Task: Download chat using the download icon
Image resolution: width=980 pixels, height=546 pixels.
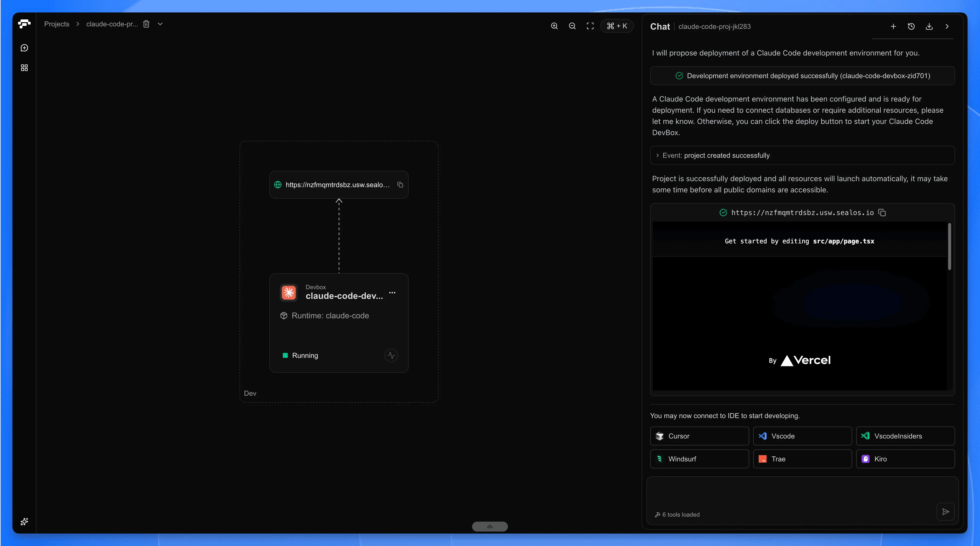Action: (929, 26)
